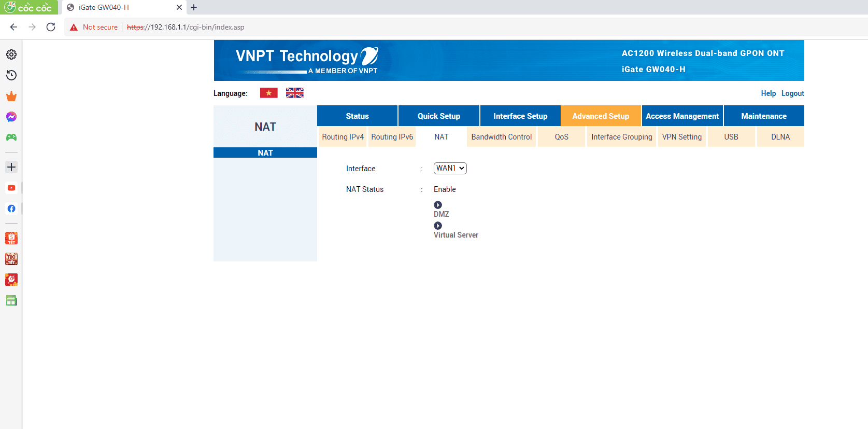
Task: Go back to the previous page
Action: pos(13,27)
